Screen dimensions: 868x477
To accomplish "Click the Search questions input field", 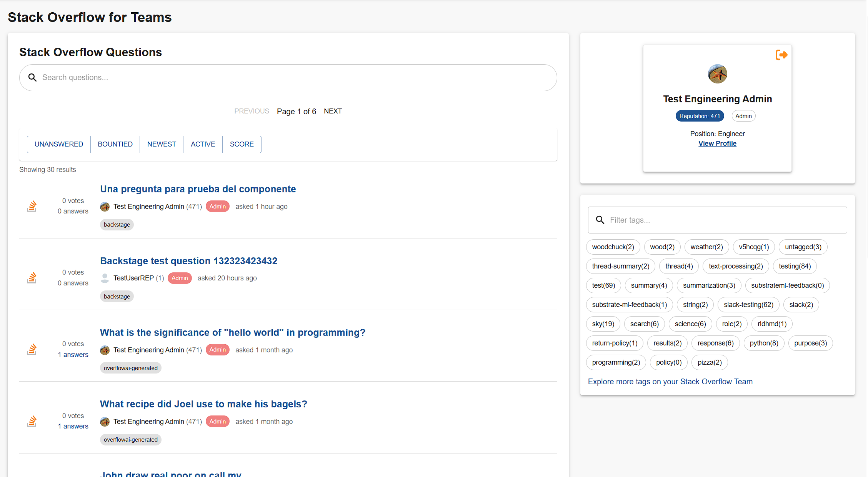I will point(292,78).
